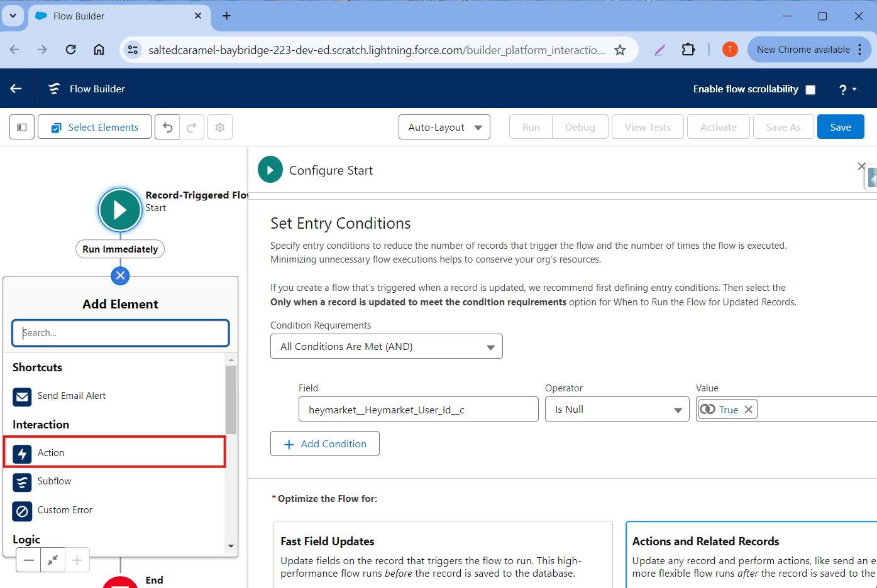Click the fit-to-view collapse icon
This screenshot has width=877, height=588.
53,560
